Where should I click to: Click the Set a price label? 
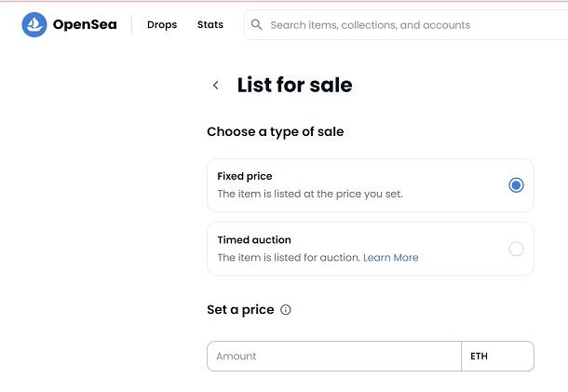[x=240, y=310]
